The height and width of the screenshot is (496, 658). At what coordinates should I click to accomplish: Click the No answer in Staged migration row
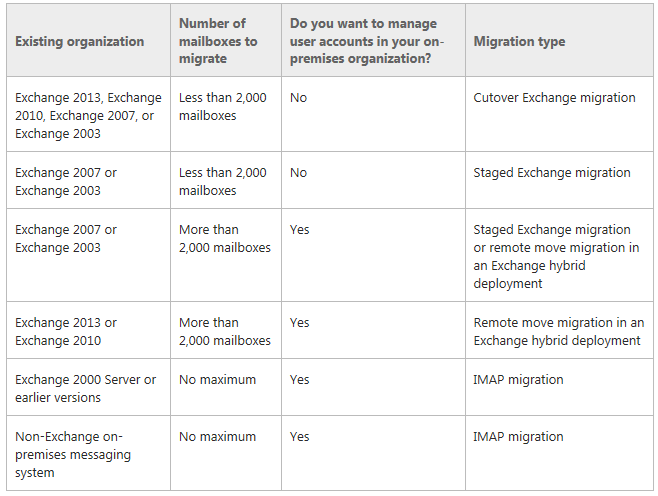pos(298,172)
